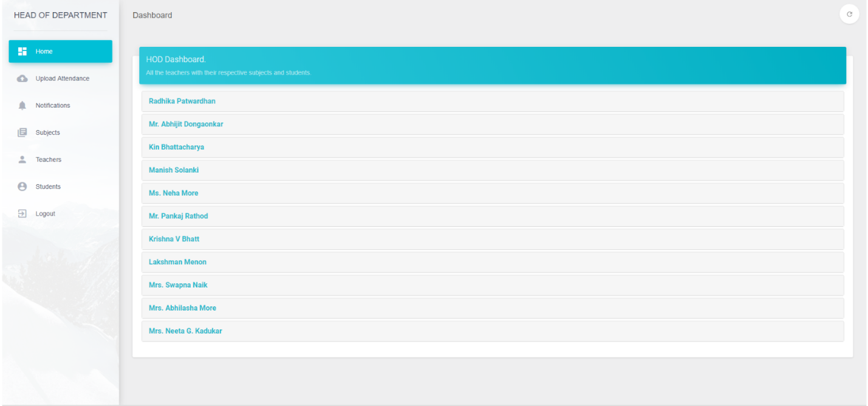Click the Subjects library icon

point(22,132)
